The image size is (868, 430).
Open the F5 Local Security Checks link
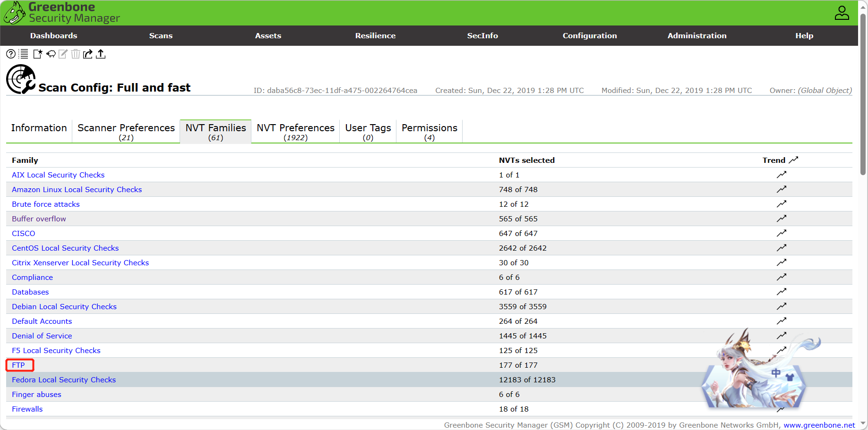[x=56, y=350]
